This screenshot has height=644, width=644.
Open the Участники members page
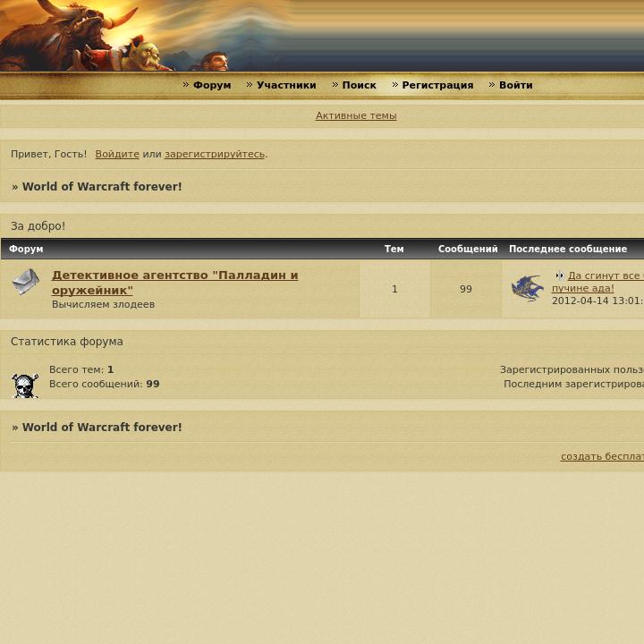point(286,85)
